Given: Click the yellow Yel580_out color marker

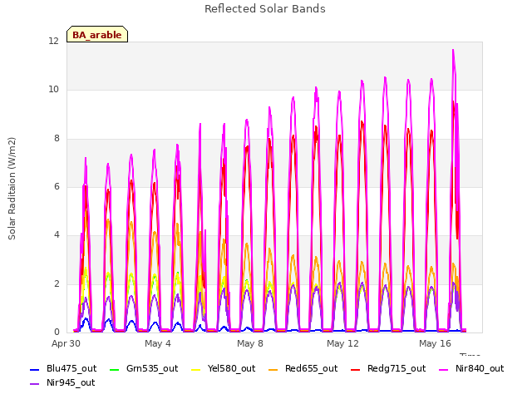Looking at the screenshot, I should tap(196, 369).
